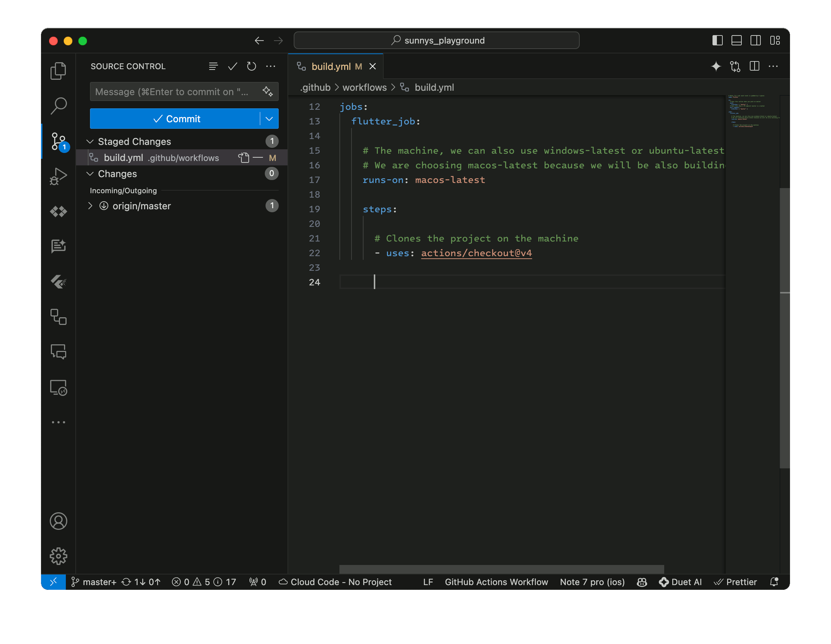Click the vertical scrollbar in the editor
The height and width of the screenshot is (644, 831).
coord(785,328)
